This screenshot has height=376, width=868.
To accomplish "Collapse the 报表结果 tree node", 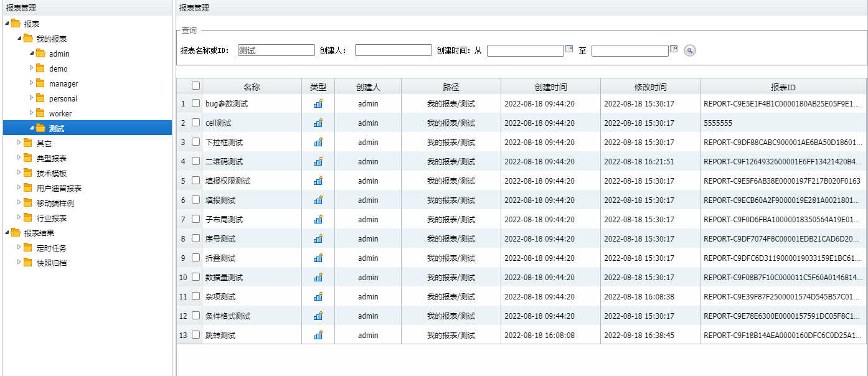I will pos(7,232).
